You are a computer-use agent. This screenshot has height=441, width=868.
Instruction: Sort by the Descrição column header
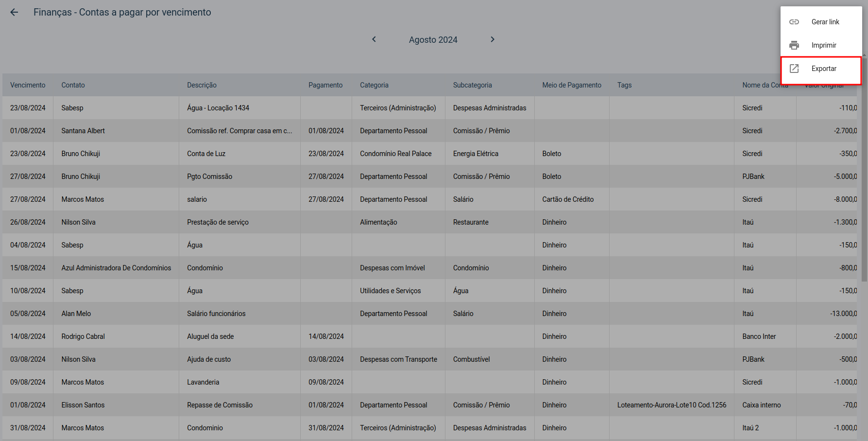pyautogui.click(x=202, y=85)
